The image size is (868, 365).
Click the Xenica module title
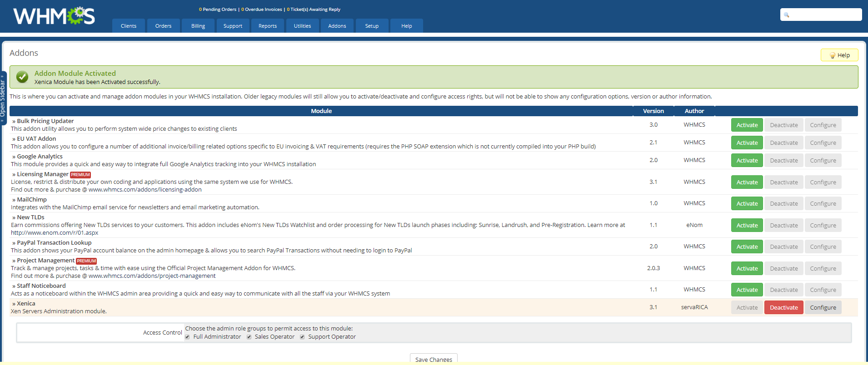pyautogui.click(x=26, y=304)
